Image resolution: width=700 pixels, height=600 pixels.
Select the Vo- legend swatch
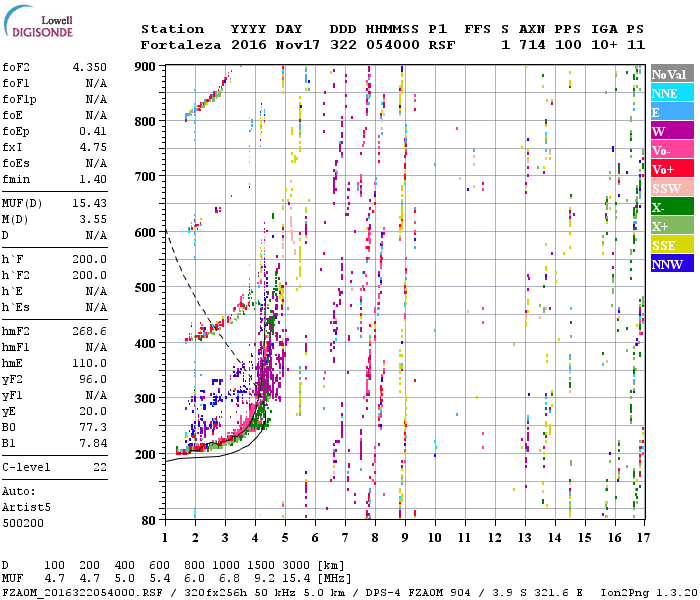click(x=672, y=150)
